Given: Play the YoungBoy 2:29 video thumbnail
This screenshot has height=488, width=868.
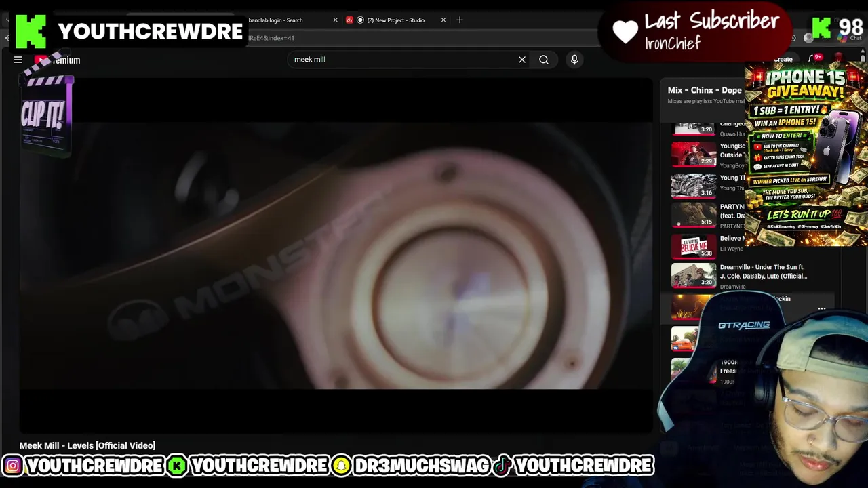Looking at the screenshot, I should tap(694, 154).
